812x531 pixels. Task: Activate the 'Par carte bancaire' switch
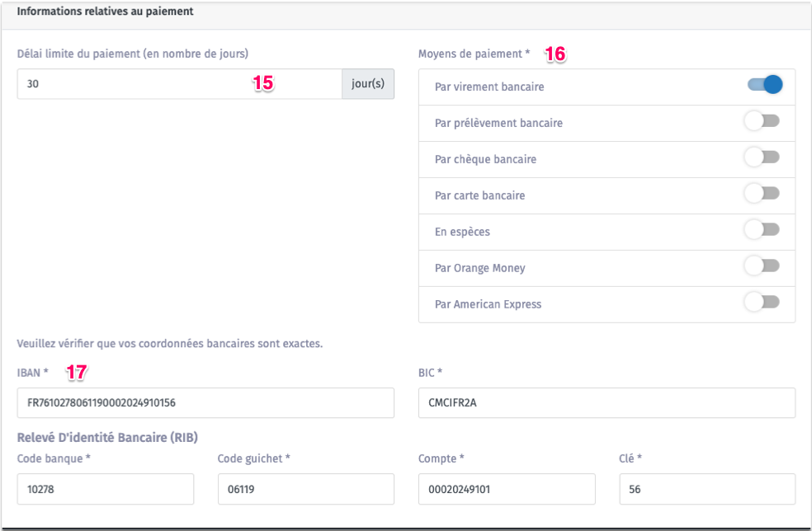(x=762, y=195)
